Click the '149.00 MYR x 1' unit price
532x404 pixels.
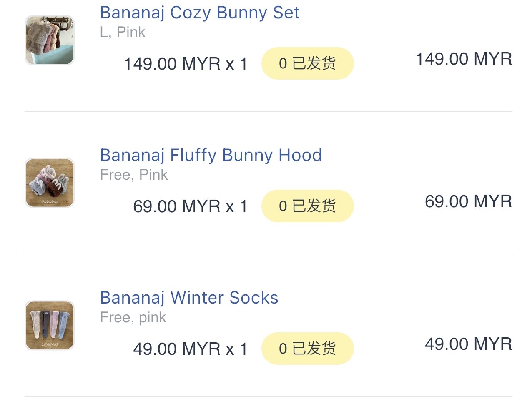tap(186, 64)
